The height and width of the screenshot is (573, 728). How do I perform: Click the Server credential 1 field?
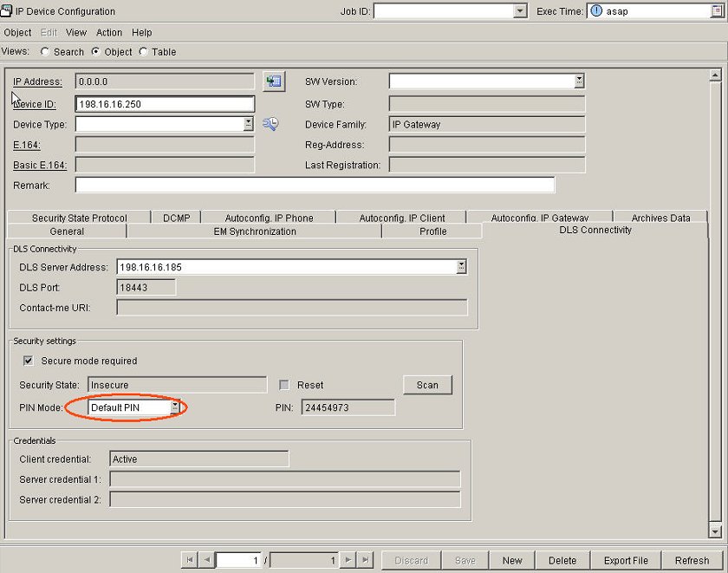284,479
